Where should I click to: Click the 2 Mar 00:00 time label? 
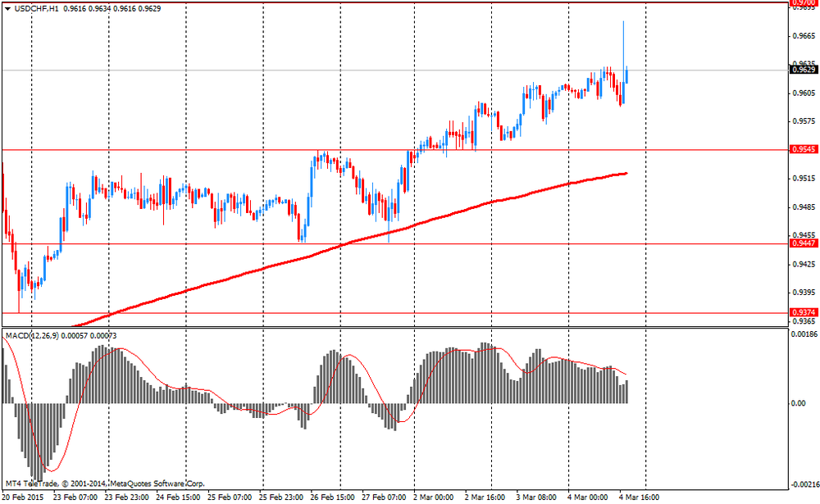[x=434, y=497]
